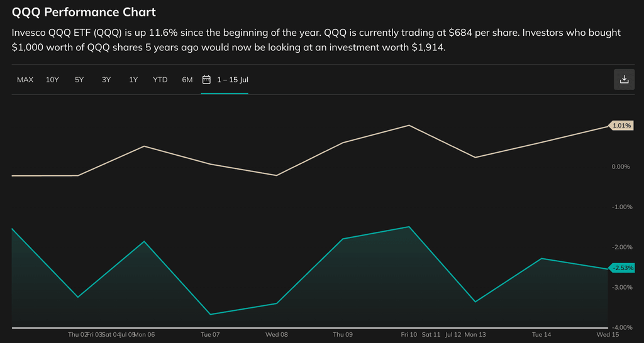Click the 'Jul 12' date label
Image resolution: width=644 pixels, height=343 pixels.
click(453, 334)
